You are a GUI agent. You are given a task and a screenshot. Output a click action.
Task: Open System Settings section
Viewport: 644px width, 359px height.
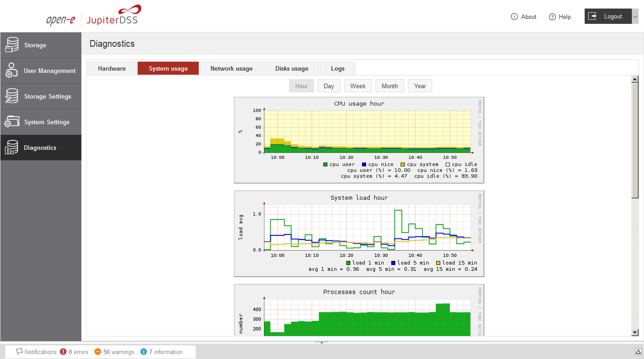(x=41, y=122)
